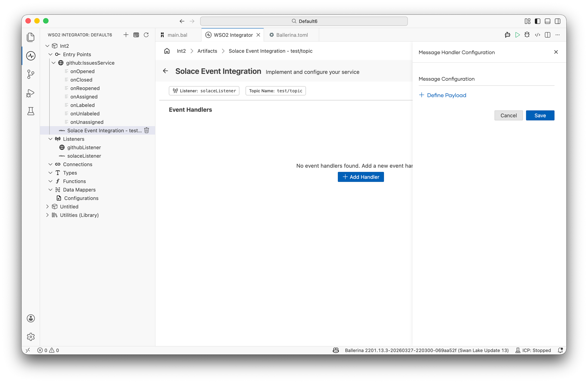
Task: Open Source Control view
Action: pos(31,74)
